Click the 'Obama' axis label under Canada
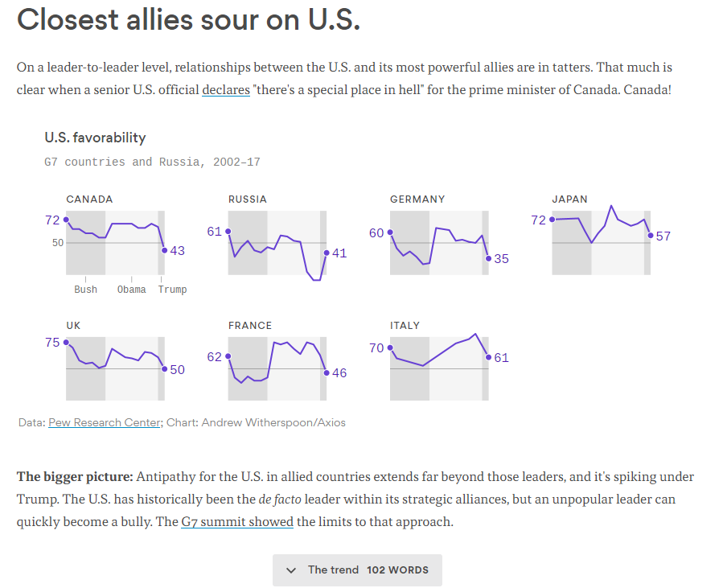The height and width of the screenshot is (588, 723). pos(132,290)
